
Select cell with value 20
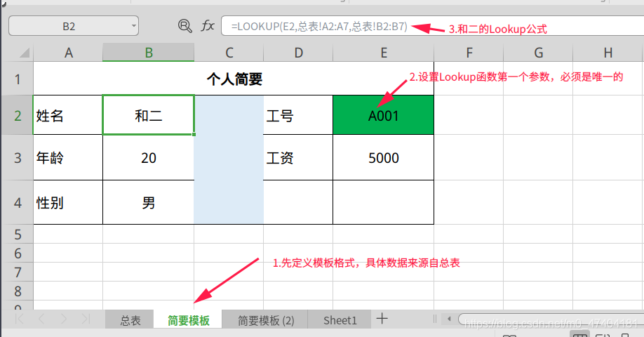click(x=148, y=157)
